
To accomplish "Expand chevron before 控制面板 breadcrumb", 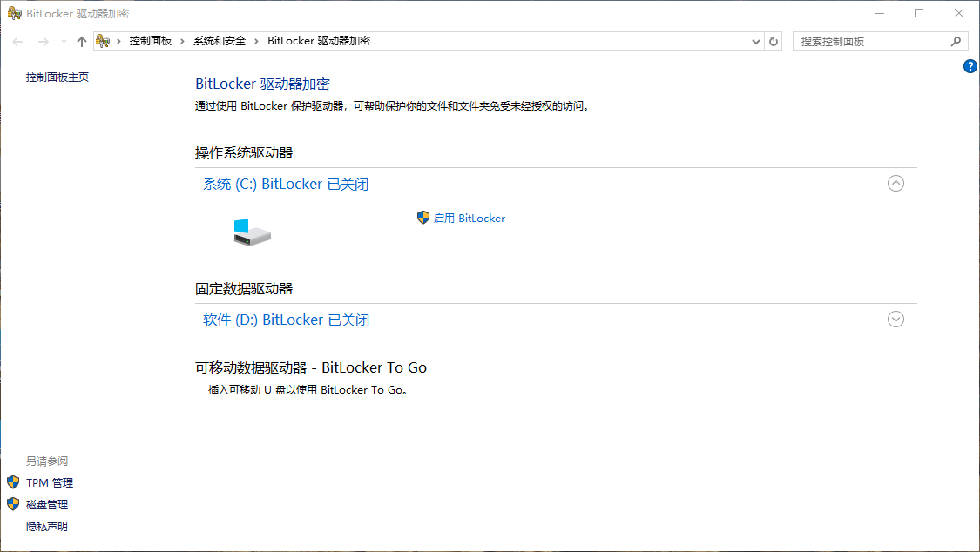I will coord(118,41).
